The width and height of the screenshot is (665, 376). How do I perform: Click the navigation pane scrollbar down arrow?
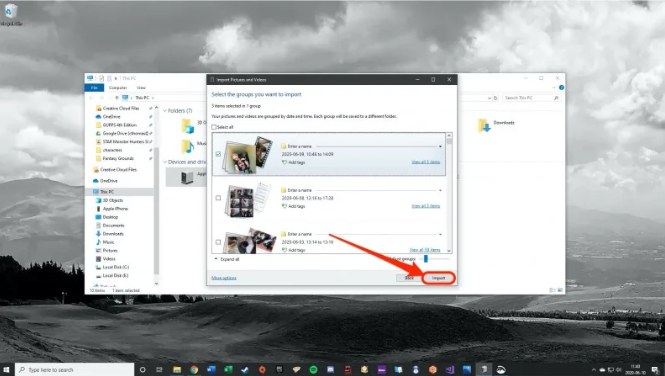[x=156, y=284]
